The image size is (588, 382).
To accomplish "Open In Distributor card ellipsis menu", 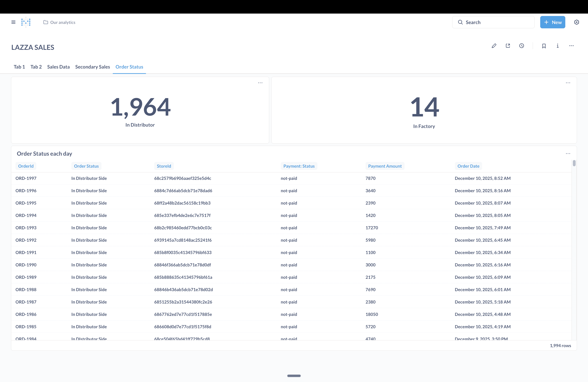I will [x=260, y=83].
